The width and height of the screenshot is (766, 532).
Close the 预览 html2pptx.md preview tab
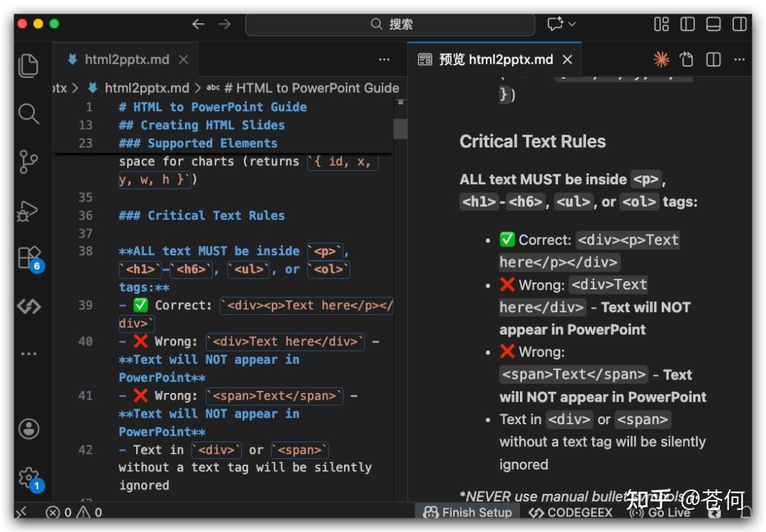(567, 60)
